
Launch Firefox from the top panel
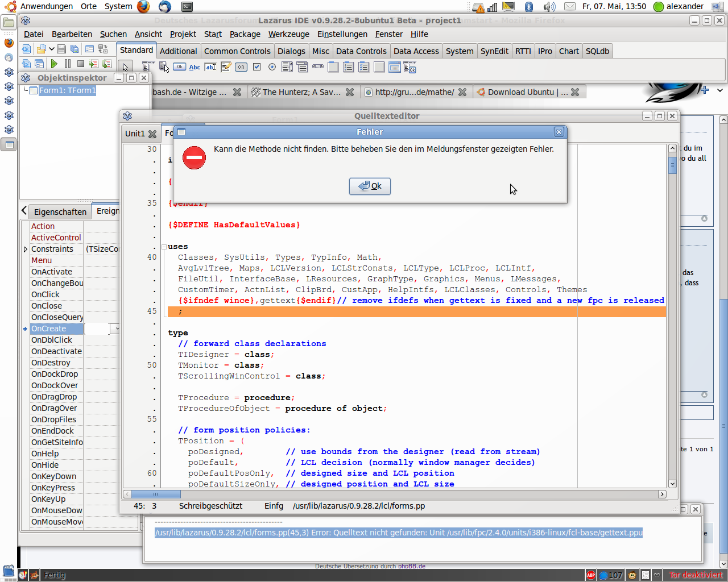coord(143,7)
